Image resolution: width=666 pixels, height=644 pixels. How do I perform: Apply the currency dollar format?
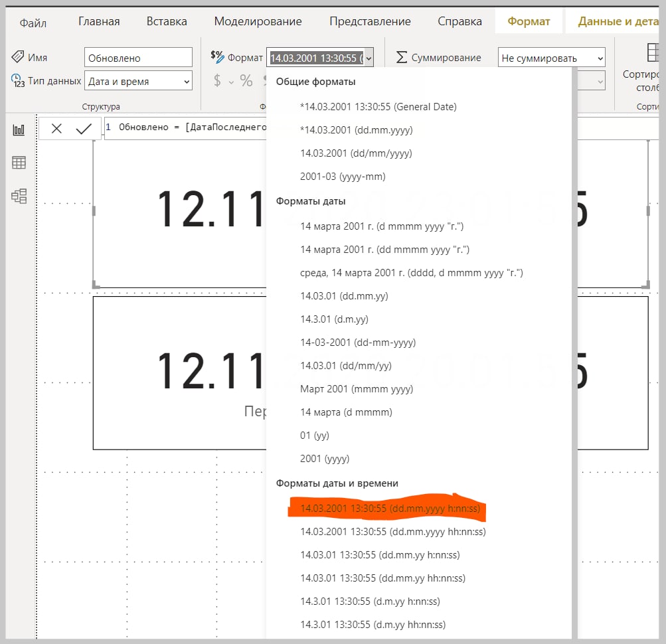217,81
